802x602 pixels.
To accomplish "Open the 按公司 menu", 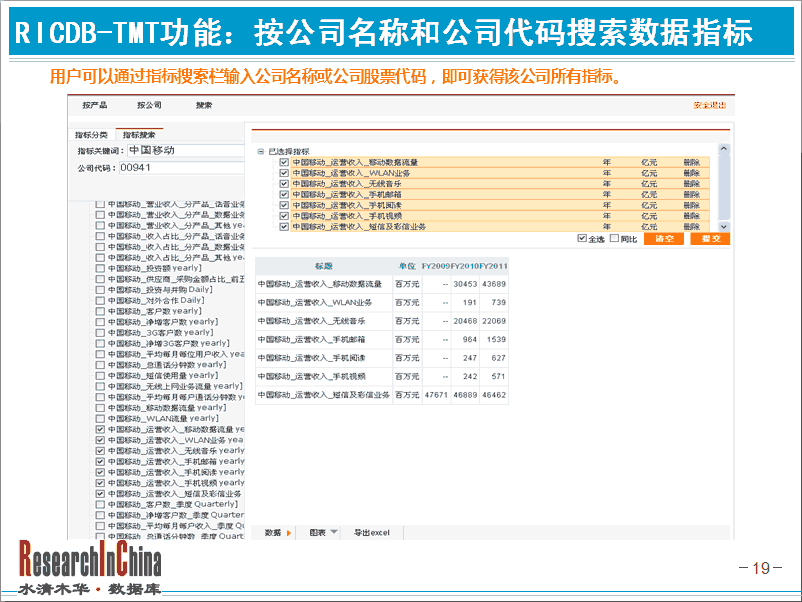I will [149, 105].
